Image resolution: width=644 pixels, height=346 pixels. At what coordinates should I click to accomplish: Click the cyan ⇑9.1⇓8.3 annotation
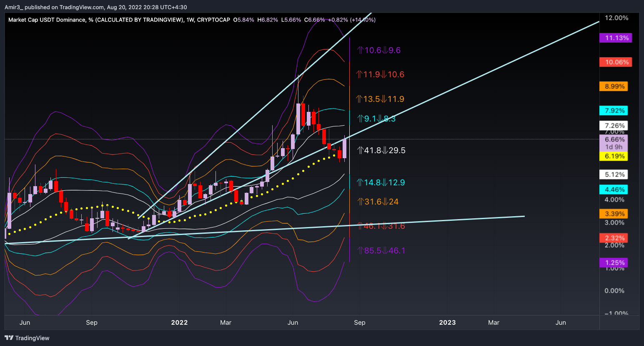tap(376, 119)
